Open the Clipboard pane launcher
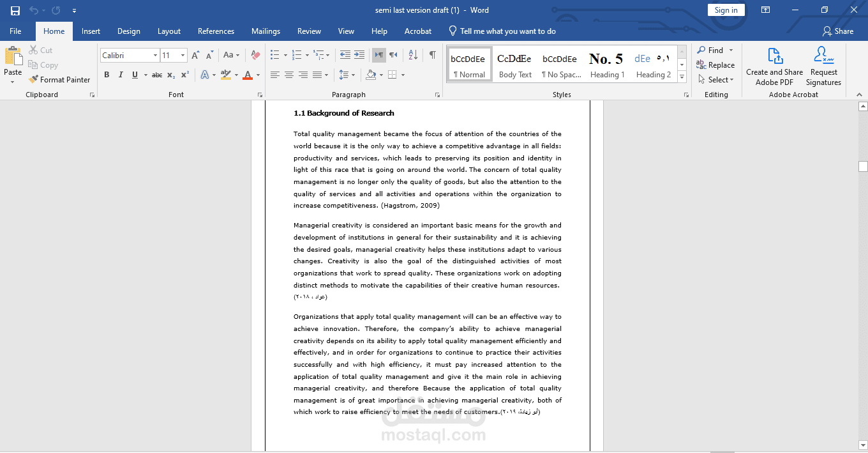This screenshot has height=453, width=868. click(x=92, y=95)
